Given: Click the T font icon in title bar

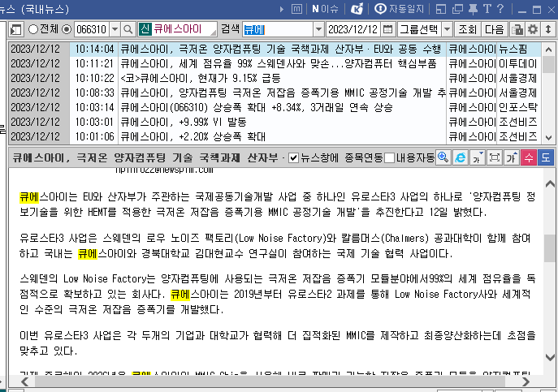Looking at the screenshot, I should [487, 9].
